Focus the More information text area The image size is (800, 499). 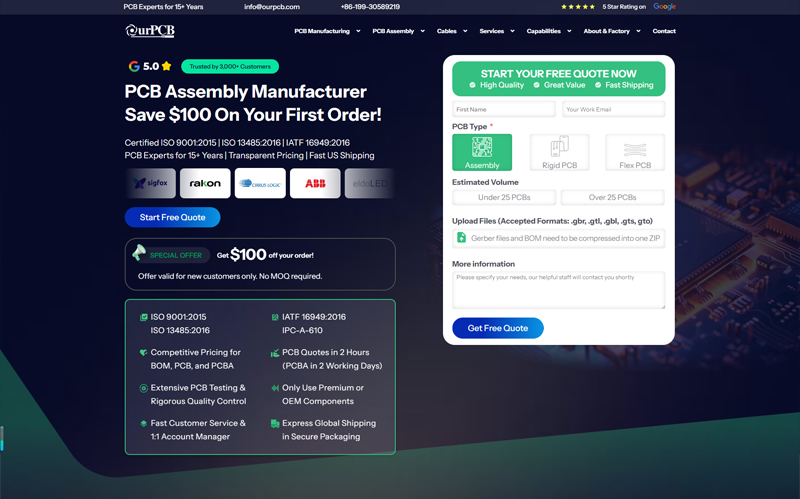(559, 290)
